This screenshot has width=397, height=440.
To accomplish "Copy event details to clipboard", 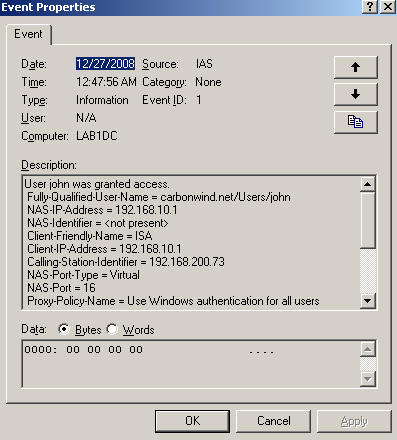I will 356,122.
